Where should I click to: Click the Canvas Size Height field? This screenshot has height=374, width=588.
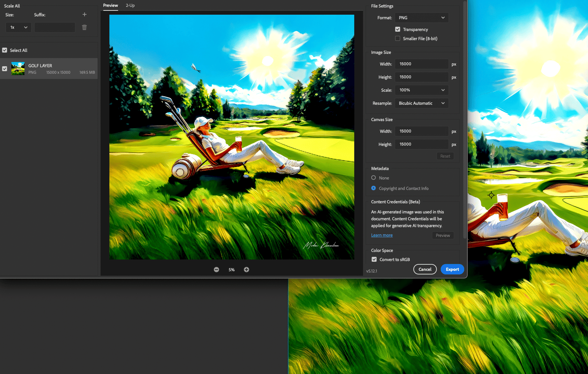click(x=422, y=144)
